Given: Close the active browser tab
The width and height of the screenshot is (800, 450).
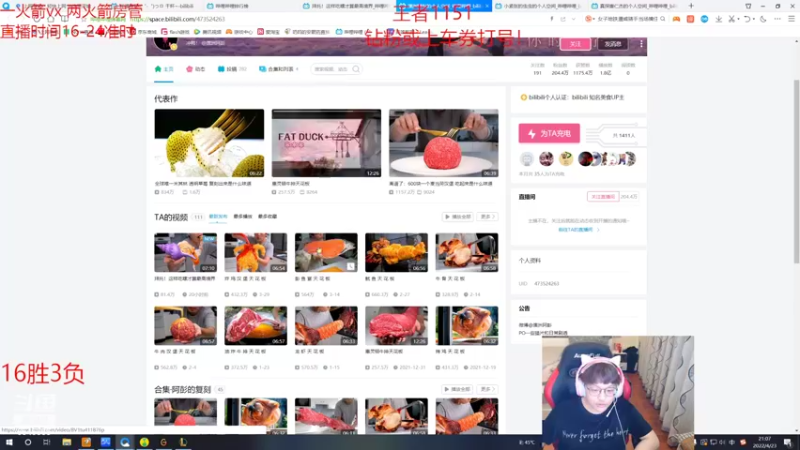Looking at the screenshot, I should (487, 6).
